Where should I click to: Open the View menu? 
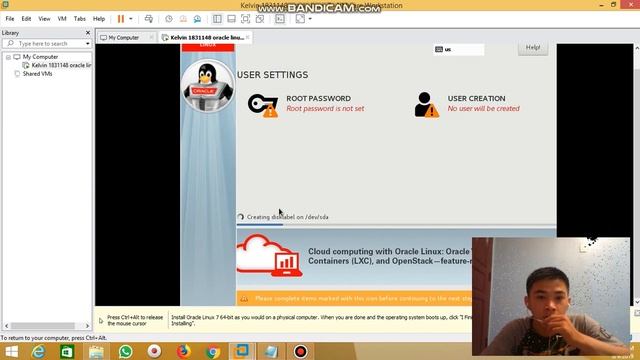44,19
